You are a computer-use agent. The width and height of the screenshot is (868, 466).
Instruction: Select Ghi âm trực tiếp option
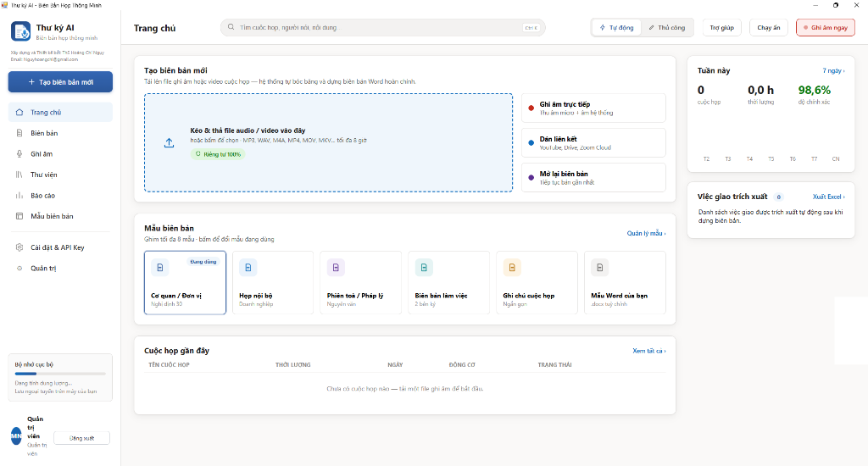click(x=593, y=108)
